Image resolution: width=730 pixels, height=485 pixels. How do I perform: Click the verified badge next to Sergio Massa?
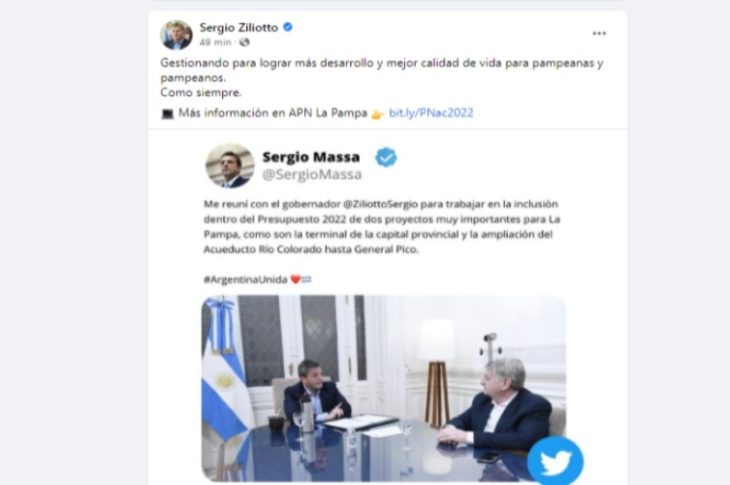pos(386,157)
